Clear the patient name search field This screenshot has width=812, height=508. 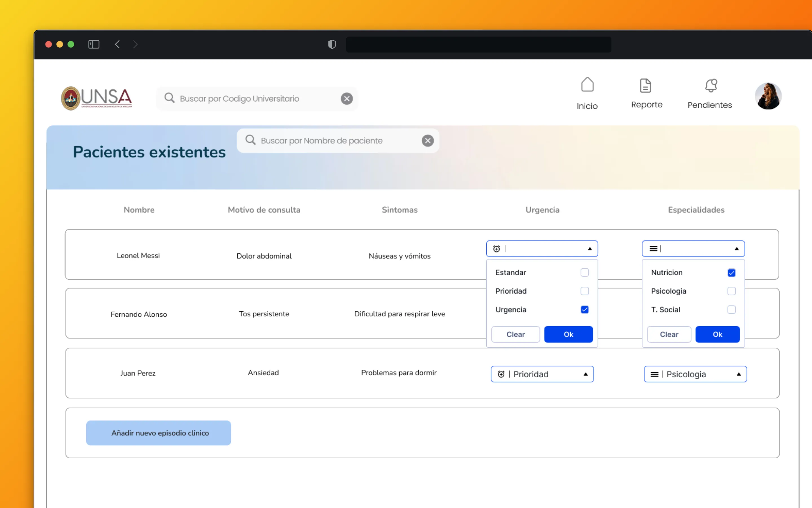point(427,141)
